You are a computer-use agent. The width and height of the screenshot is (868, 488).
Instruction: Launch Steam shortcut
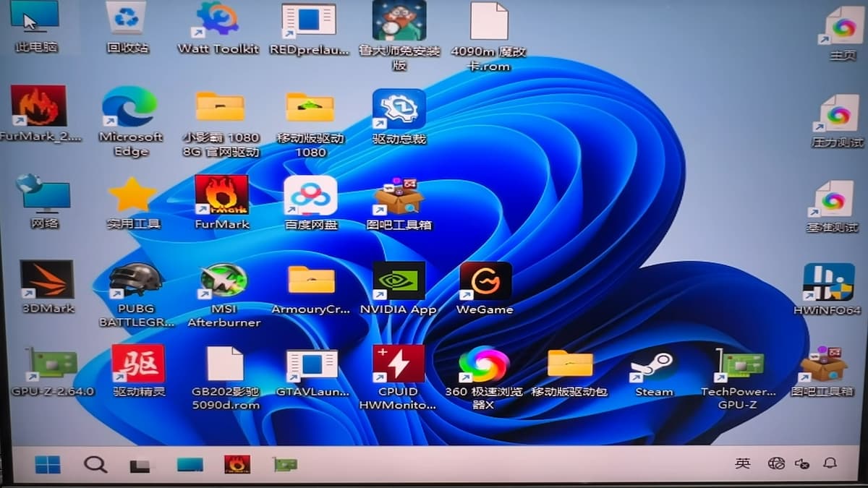click(654, 373)
